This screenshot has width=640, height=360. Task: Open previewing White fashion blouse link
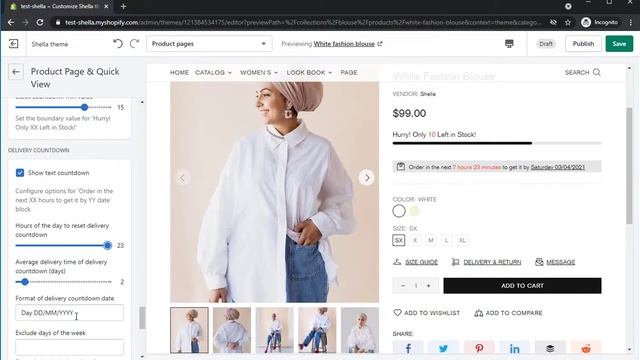point(344,44)
